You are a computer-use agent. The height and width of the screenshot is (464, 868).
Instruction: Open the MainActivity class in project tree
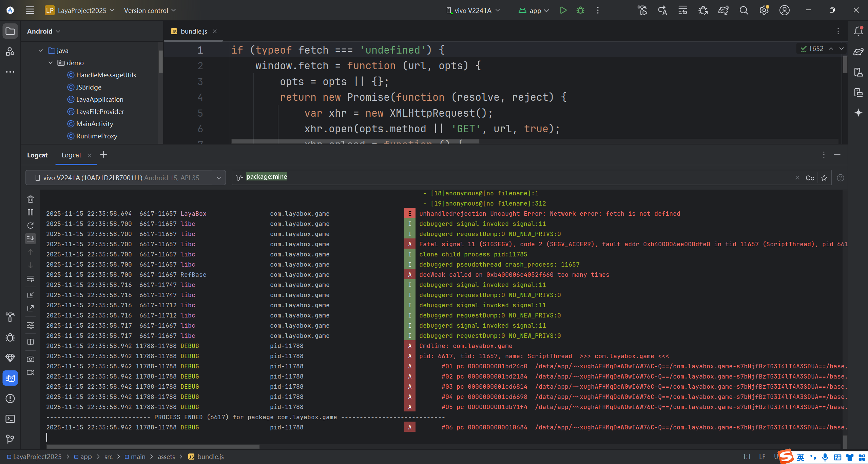pyautogui.click(x=95, y=124)
